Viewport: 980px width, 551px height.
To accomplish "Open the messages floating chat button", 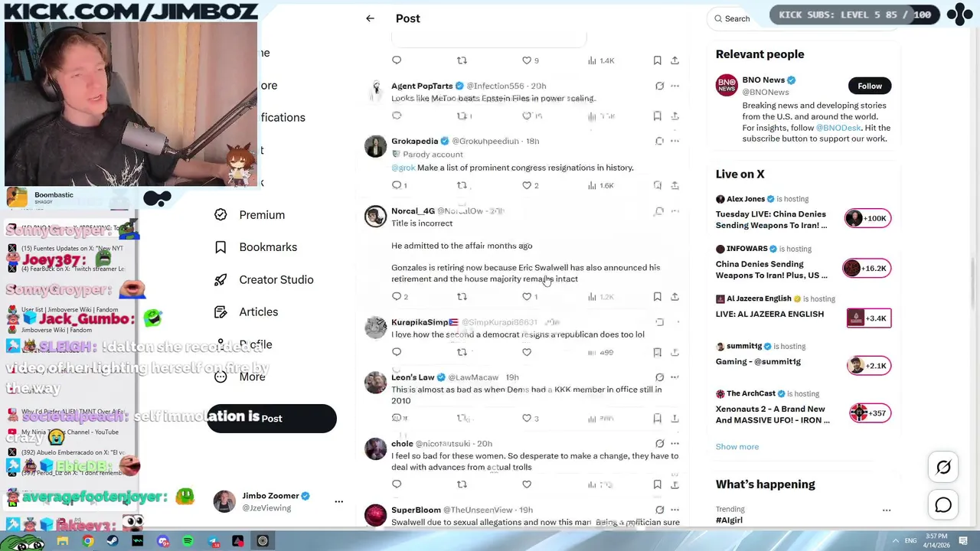I will (x=943, y=505).
